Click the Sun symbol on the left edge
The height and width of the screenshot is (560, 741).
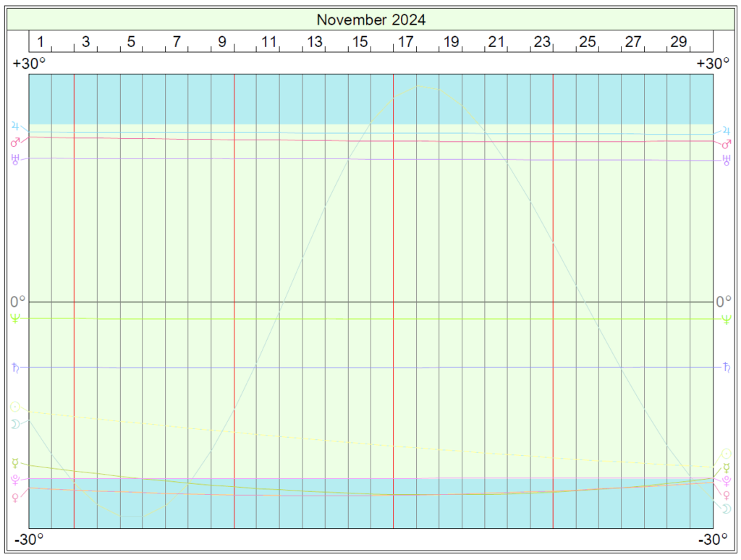pyautogui.click(x=15, y=407)
